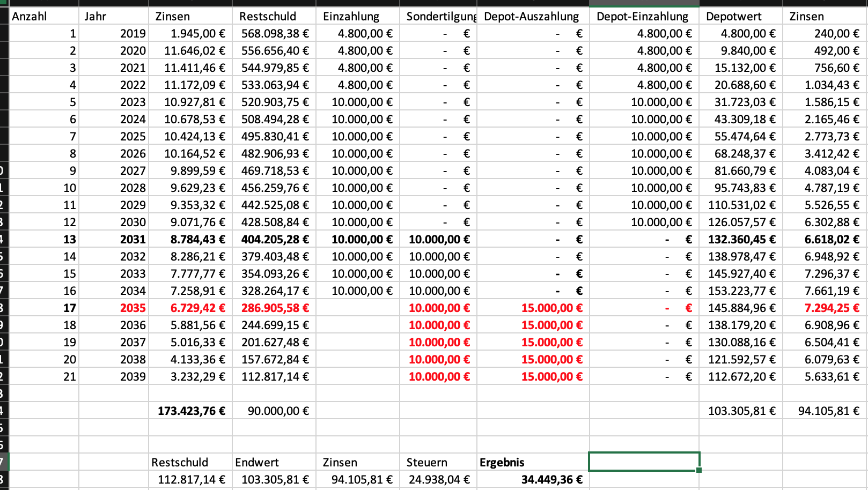Click the Depot-Auszahlung header cell
868x490 pixels.
[533, 16]
